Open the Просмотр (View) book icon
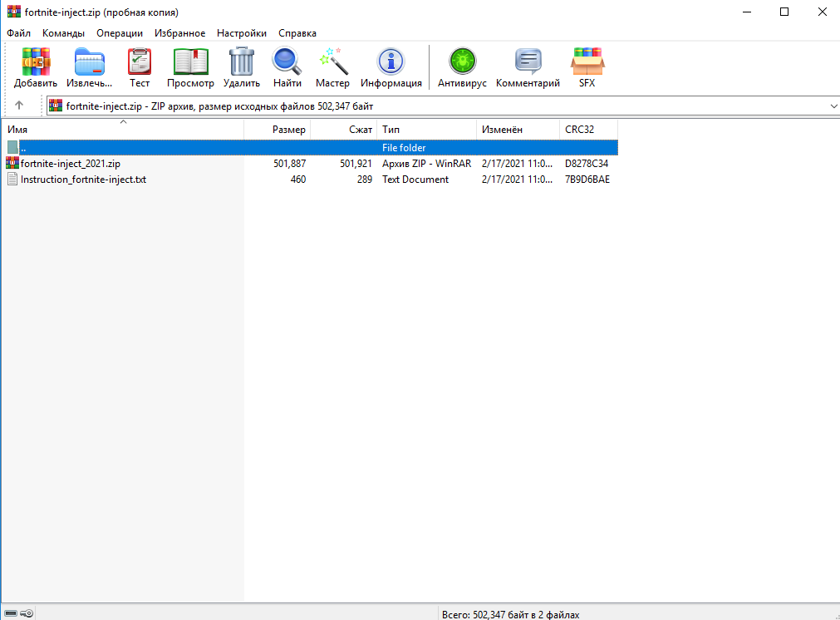The width and height of the screenshot is (840, 620). click(x=190, y=62)
